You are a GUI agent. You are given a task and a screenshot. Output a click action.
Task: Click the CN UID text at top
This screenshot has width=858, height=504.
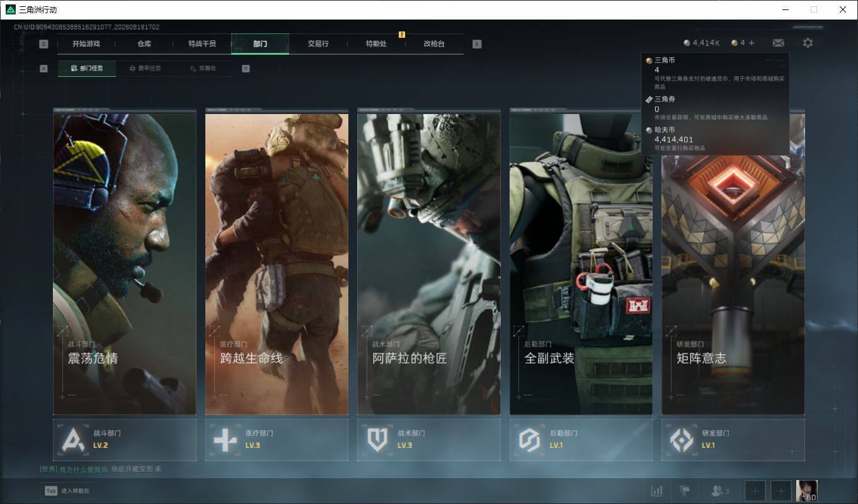point(86,27)
